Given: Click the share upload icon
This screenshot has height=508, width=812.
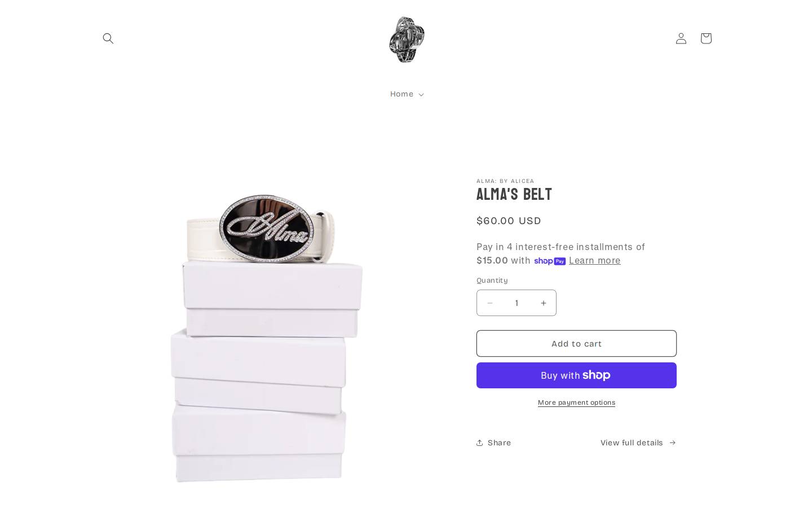Looking at the screenshot, I should 480,443.
